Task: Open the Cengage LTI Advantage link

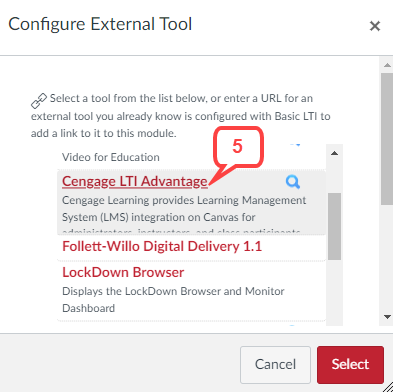Action: click(135, 181)
